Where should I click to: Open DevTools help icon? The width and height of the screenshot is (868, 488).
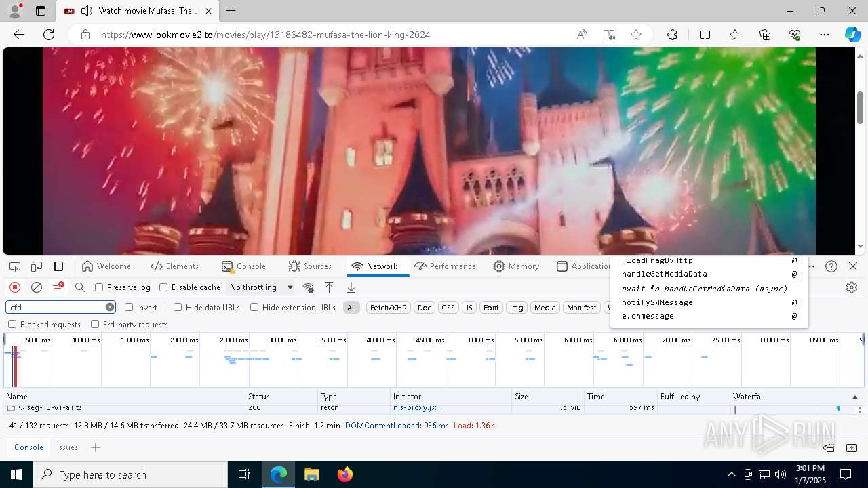[x=831, y=266]
